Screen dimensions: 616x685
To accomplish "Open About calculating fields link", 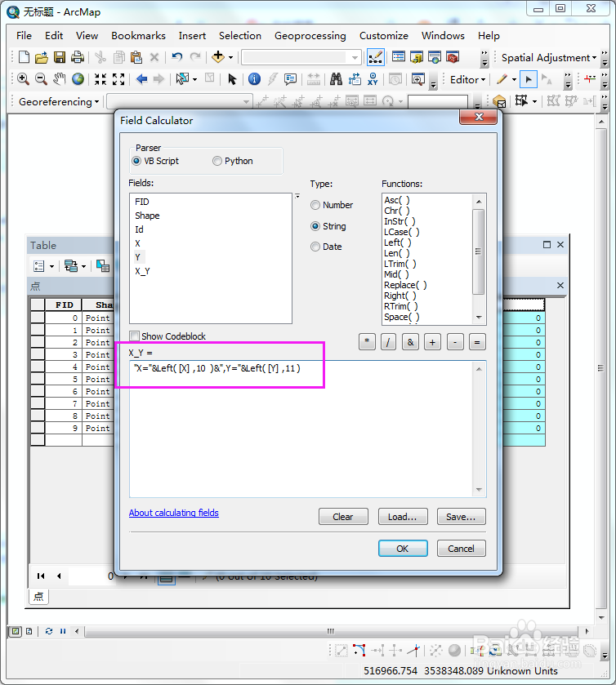I will tap(173, 513).
